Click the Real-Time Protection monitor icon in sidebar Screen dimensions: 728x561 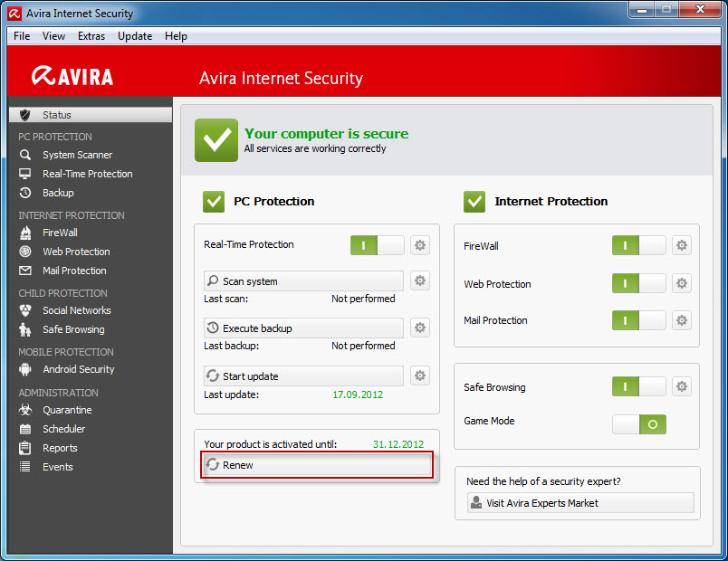coord(25,174)
